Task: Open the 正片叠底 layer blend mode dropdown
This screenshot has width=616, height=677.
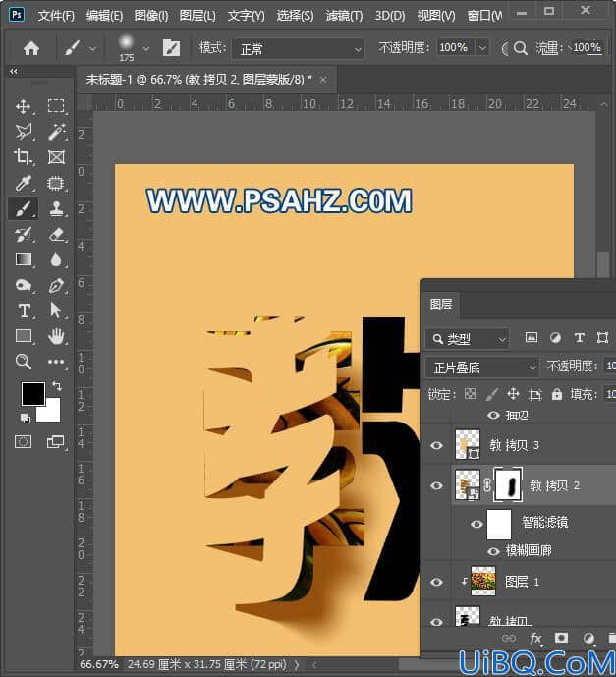Action: coord(482,367)
